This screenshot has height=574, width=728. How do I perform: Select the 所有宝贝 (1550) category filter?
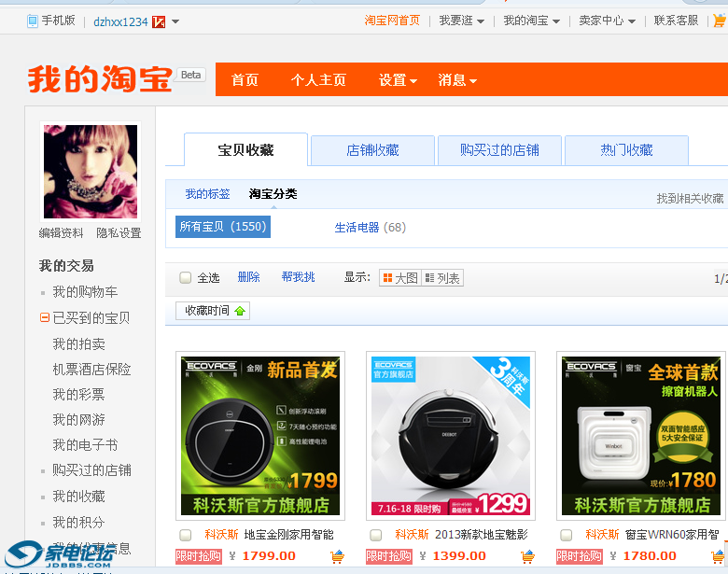222,227
